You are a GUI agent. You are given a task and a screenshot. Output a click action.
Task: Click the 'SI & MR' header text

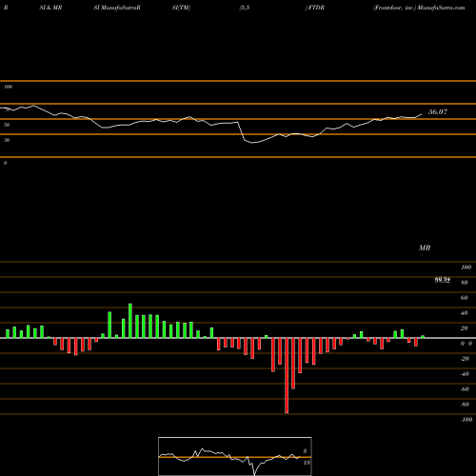(50, 8)
